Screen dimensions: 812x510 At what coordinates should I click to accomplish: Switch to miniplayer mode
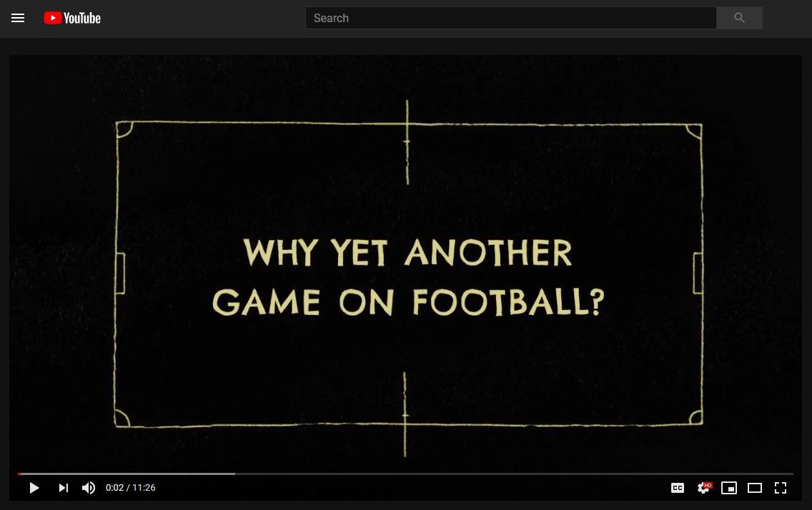point(729,488)
